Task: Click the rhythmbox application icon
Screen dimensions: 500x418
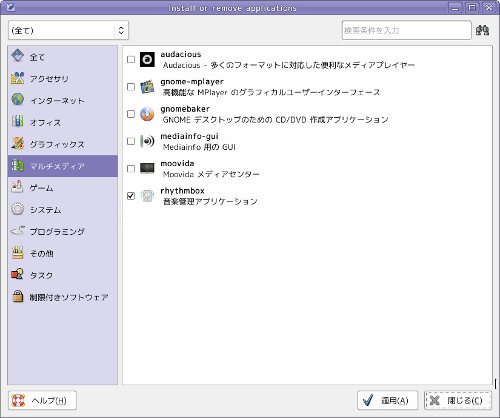Action: (147, 196)
